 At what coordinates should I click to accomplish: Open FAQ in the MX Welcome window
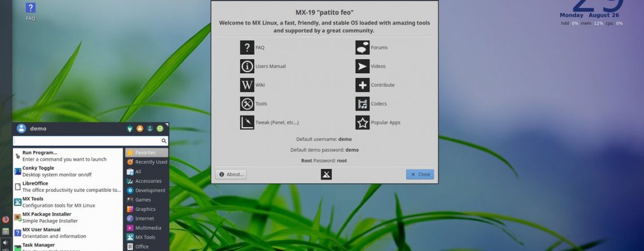pos(247,47)
